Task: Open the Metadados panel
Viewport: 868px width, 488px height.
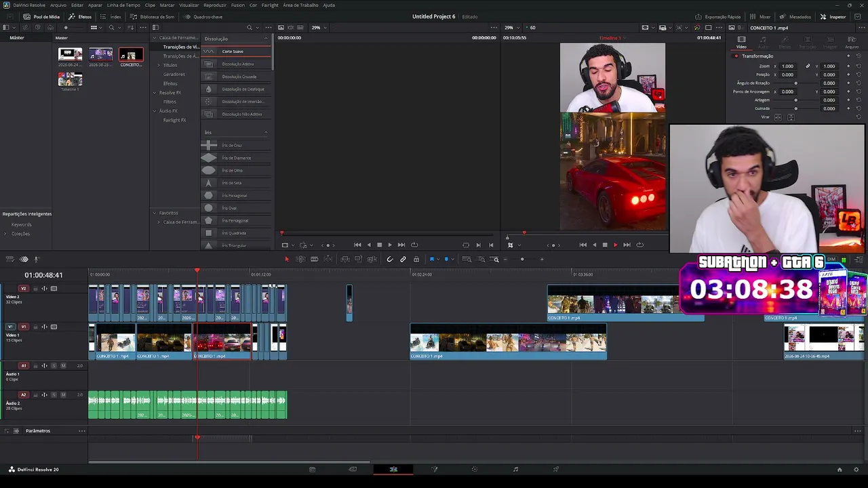Action: tap(795, 17)
